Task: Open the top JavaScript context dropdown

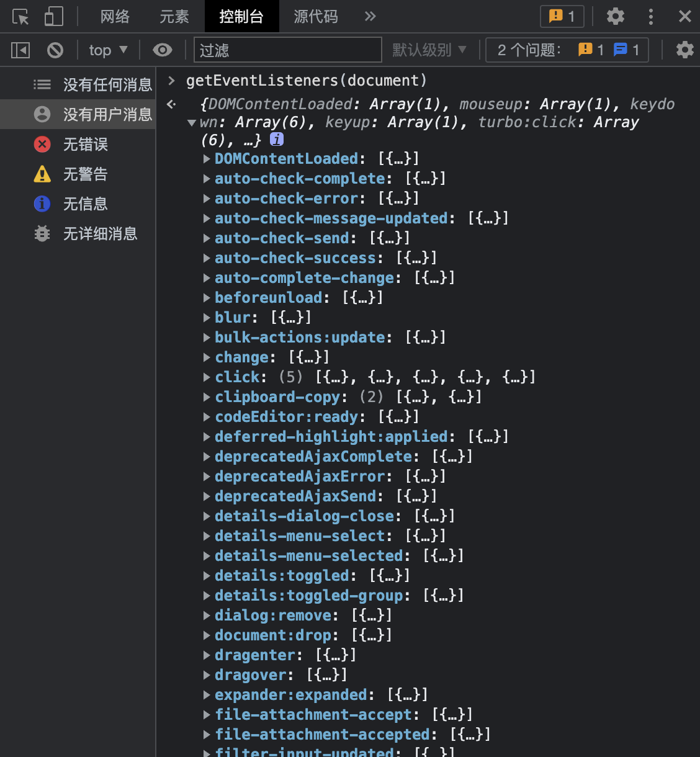Action: coord(108,50)
